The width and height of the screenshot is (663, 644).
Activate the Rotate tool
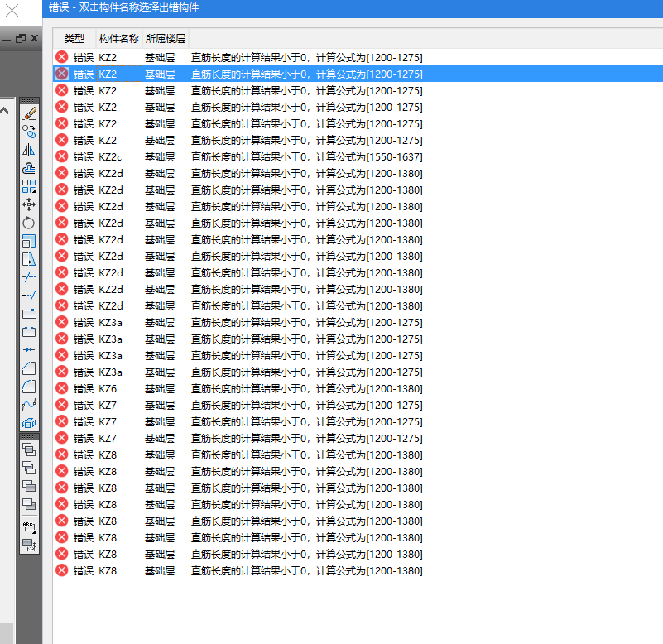pyautogui.click(x=29, y=223)
